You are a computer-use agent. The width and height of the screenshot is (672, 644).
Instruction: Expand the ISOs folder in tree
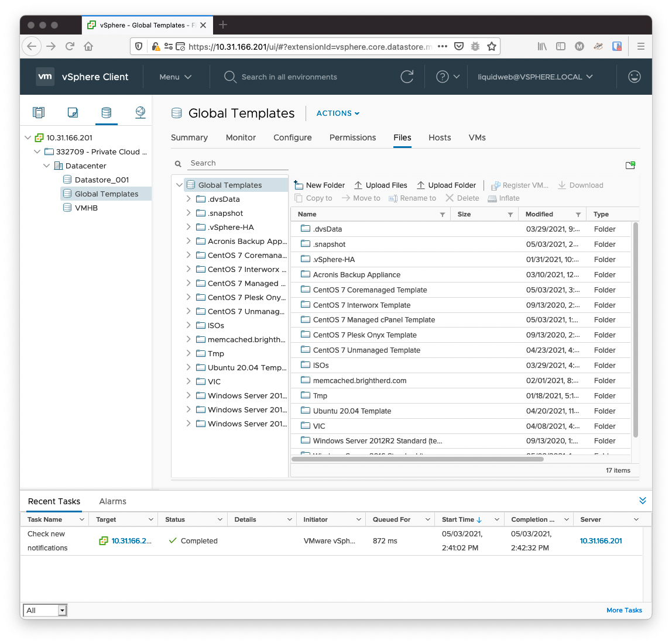(188, 325)
